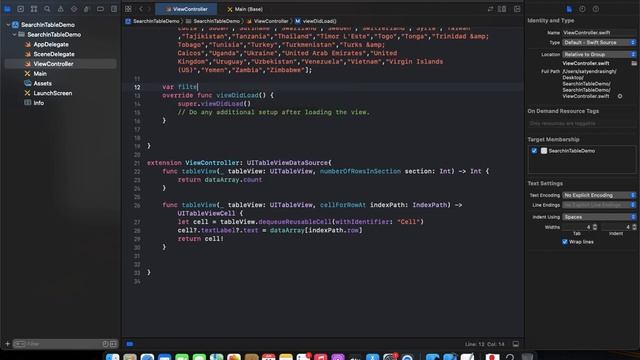640x360 pixels.
Task: Click the add file plus button
Action: (7, 344)
